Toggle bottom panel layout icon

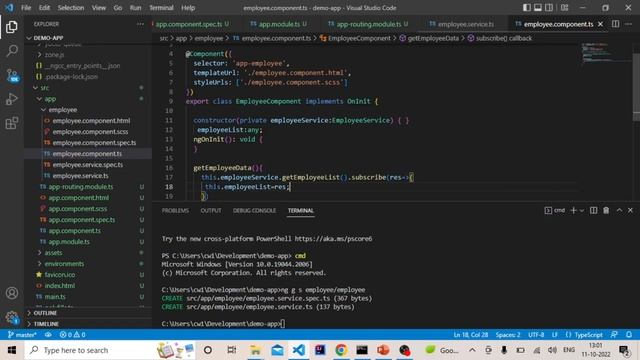click(538, 7)
